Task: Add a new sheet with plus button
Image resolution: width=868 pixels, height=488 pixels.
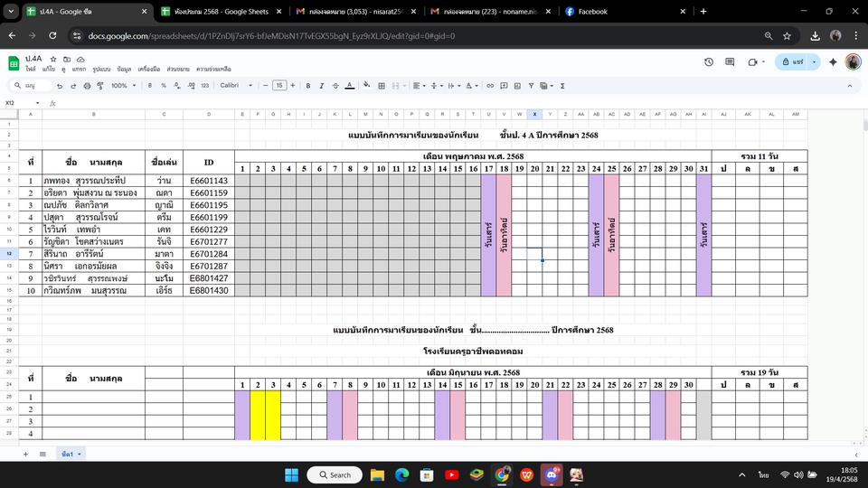Action: (x=25, y=455)
